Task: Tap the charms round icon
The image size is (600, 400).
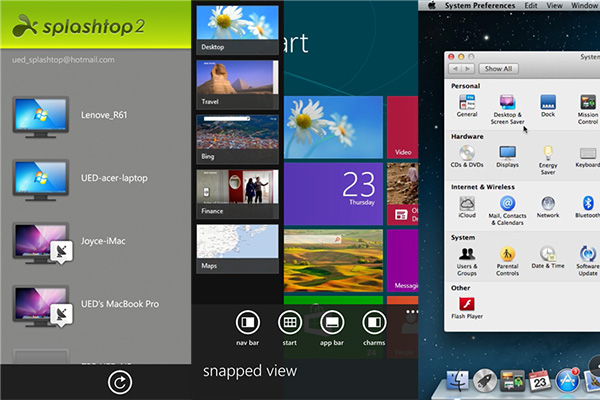Action: tap(373, 322)
